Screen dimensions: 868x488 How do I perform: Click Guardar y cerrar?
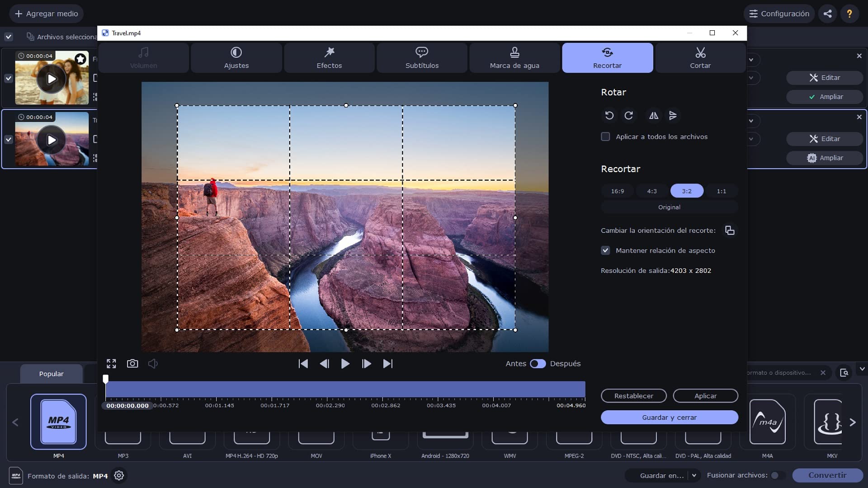click(669, 418)
